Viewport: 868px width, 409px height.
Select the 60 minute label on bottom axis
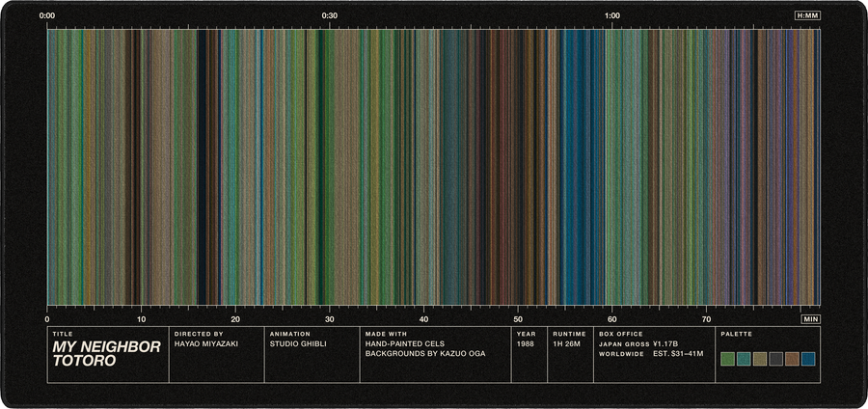612,319
